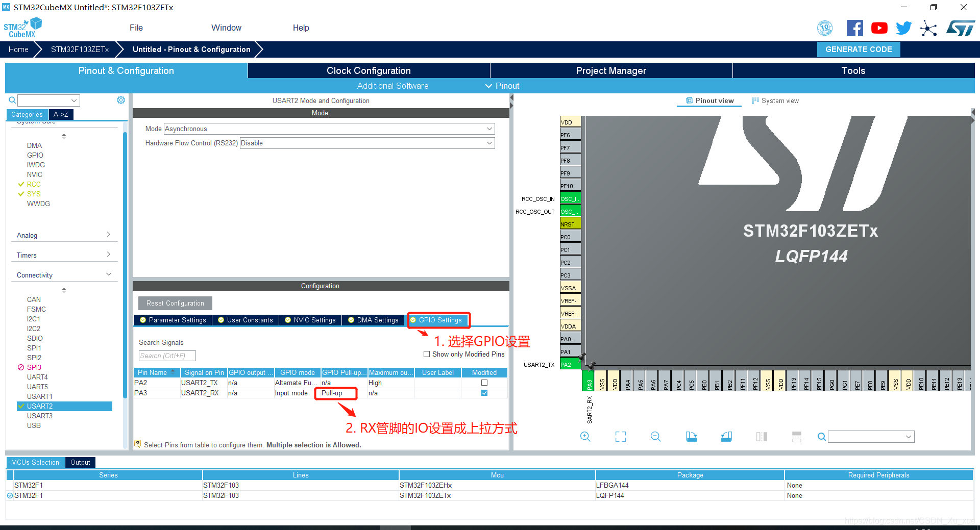Toggle the Modified checkbox for PA2
Screen dimensions: 980x530
(484, 383)
